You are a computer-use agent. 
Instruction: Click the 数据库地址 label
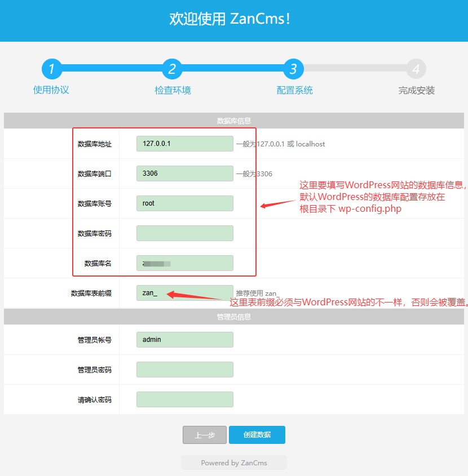point(95,144)
